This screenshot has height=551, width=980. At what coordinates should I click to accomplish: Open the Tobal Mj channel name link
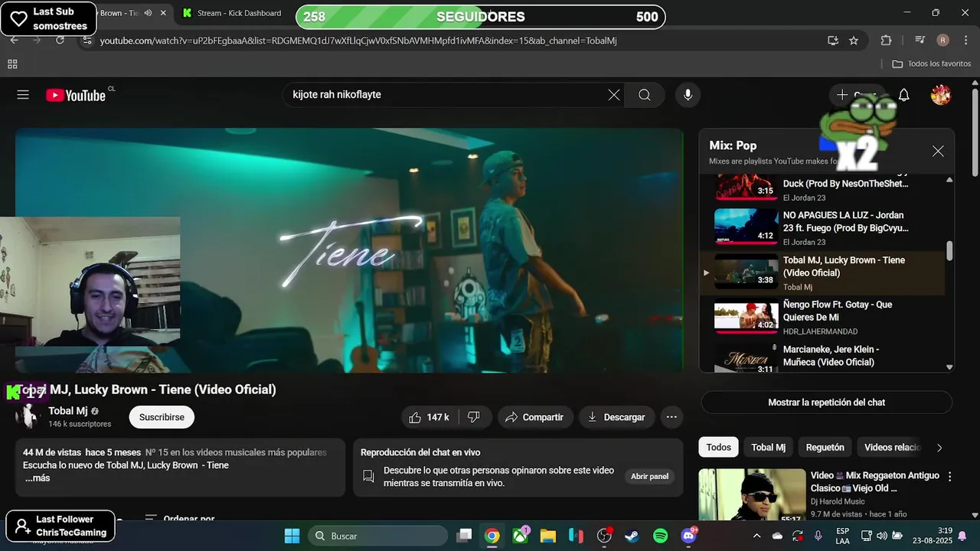click(x=68, y=411)
